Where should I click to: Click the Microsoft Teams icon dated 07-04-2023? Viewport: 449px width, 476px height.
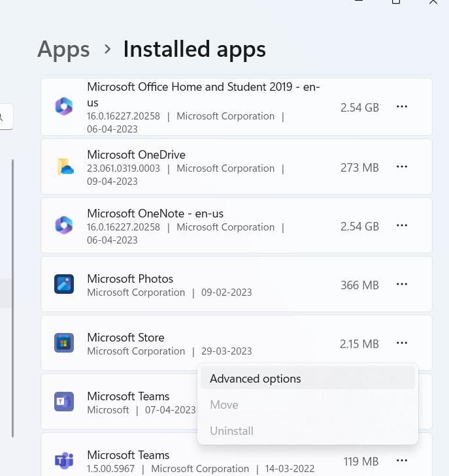point(64,402)
